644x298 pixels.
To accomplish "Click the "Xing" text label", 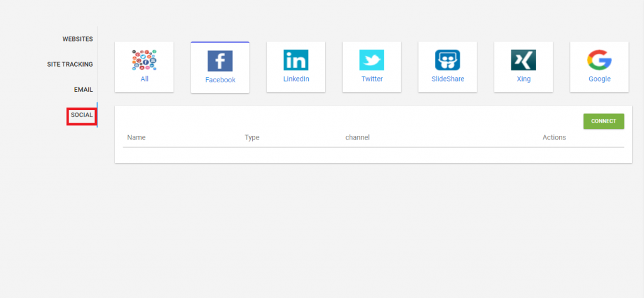I will [x=524, y=79].
